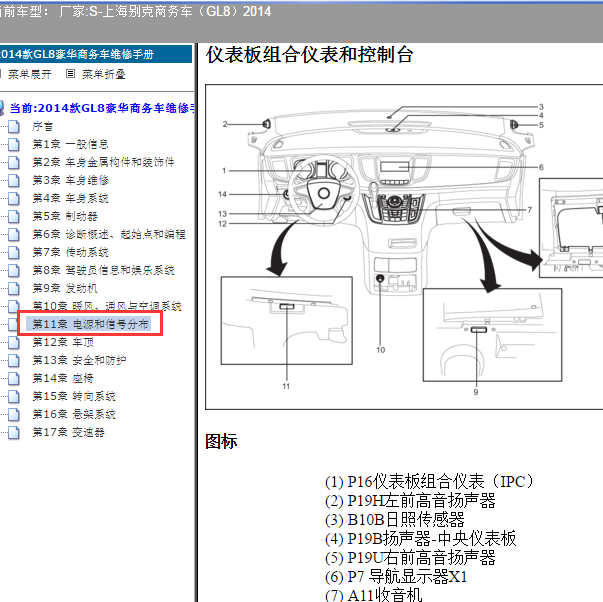Click the page icon beside 第12章 车顶
Image resolution: width=603 pixels, height=602 pixels.
pyautogui.click(x=14, y=342)
